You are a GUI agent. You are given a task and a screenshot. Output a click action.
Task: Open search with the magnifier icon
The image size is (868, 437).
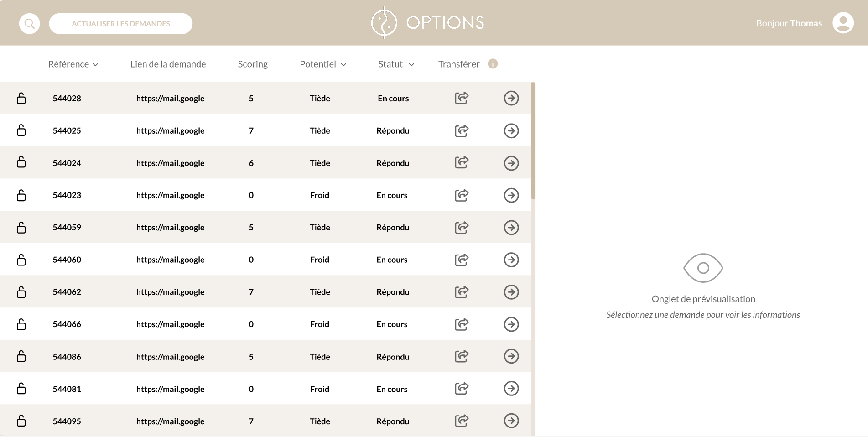tap(29, 23)
